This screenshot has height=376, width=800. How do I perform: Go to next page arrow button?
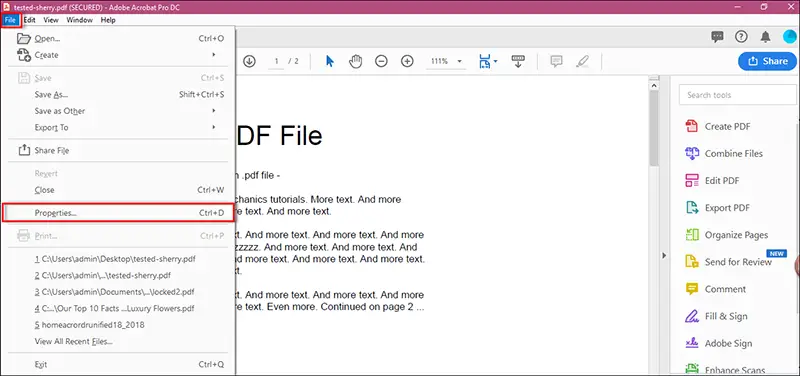[249, 61]
